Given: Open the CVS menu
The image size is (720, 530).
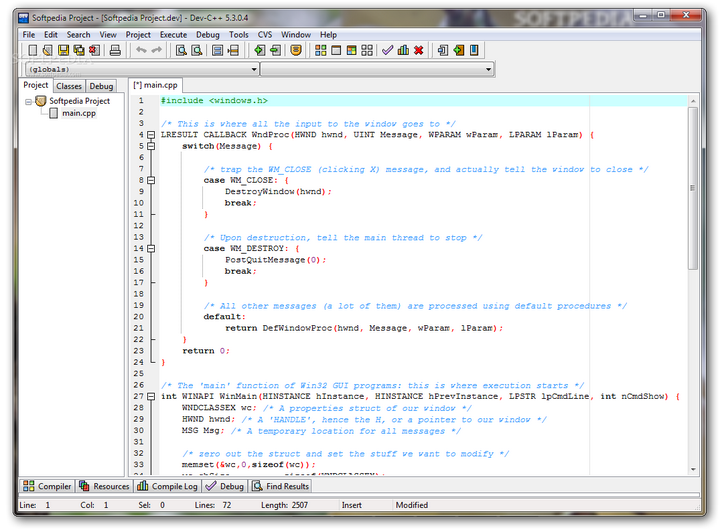Looking at the screenshot, I should point(264,34).
